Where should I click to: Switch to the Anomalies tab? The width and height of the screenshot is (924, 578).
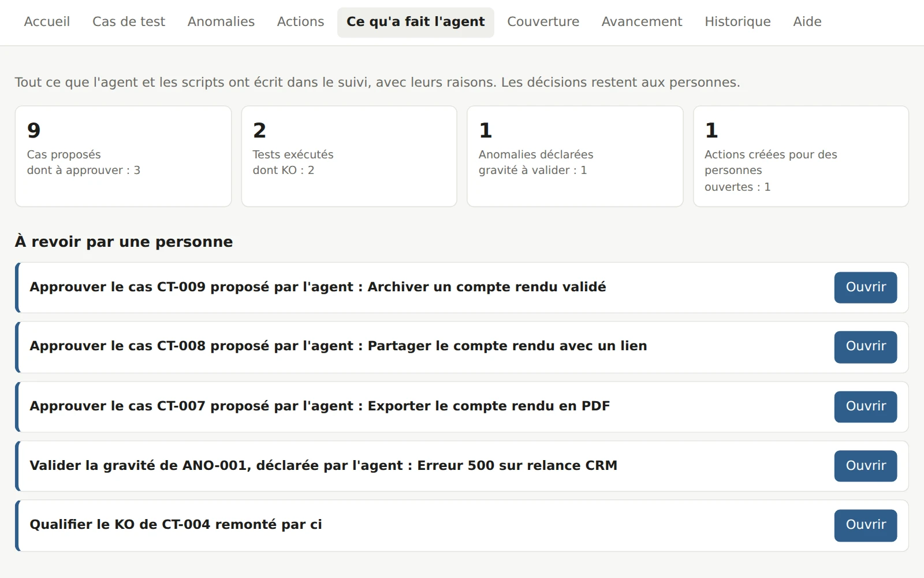(221, 22)
